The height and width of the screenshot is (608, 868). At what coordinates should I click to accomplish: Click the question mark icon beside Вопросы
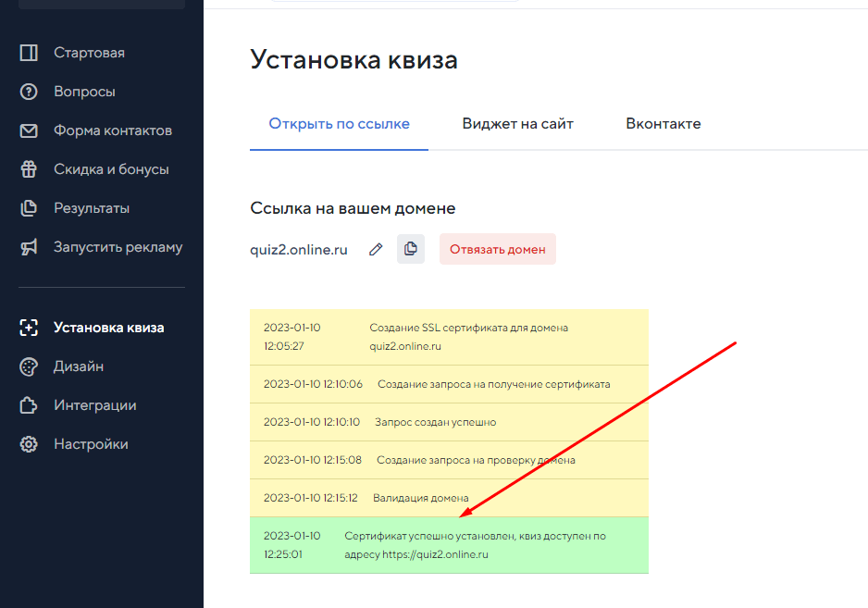coord(29,92)
